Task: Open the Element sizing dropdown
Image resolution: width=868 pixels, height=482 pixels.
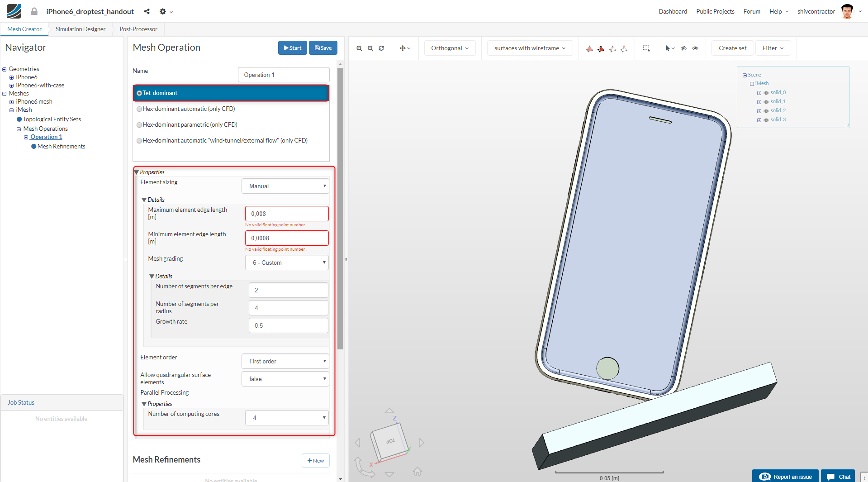Action: click(285, 186)
